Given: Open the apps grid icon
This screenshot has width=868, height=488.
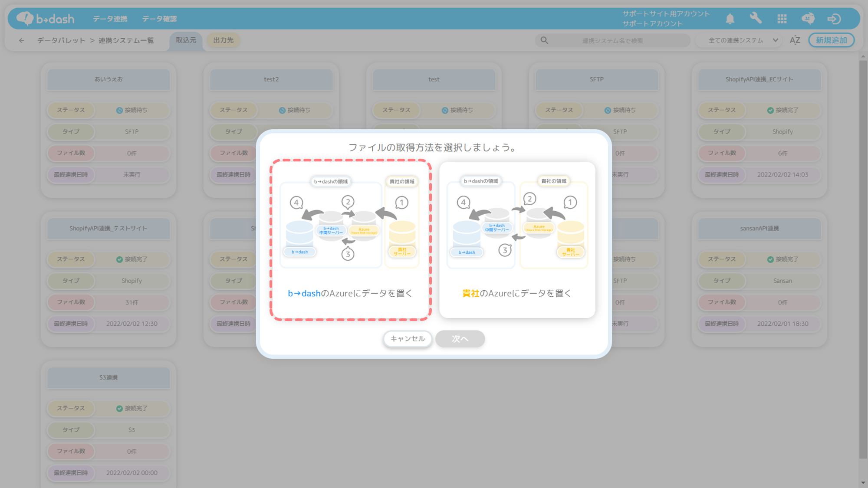Looking at the screenshot, I should (x=782, y=19).
